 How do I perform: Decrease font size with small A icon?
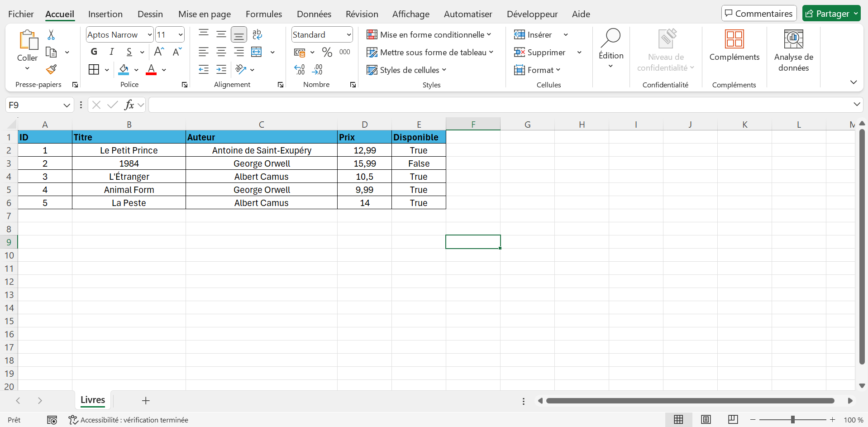[177, 52]
